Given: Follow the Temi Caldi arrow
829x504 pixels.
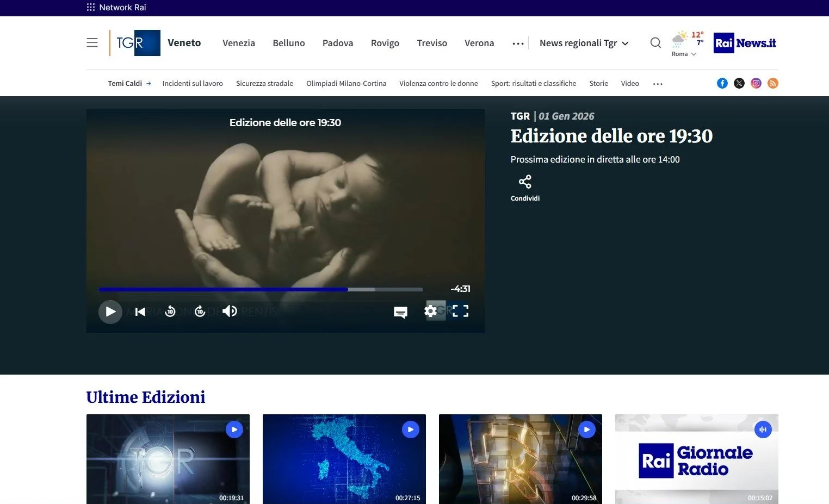Looking at the screenshot, I should (x=149, y=83).
